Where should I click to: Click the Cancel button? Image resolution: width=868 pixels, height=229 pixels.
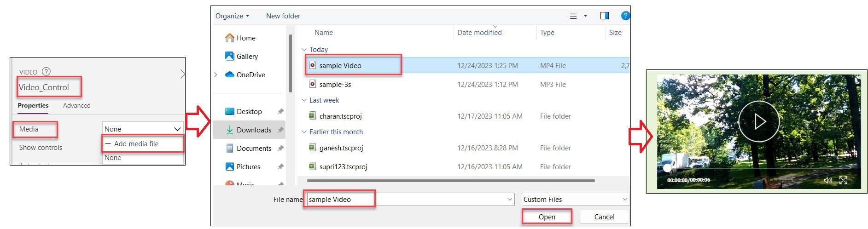click(604, 217)
